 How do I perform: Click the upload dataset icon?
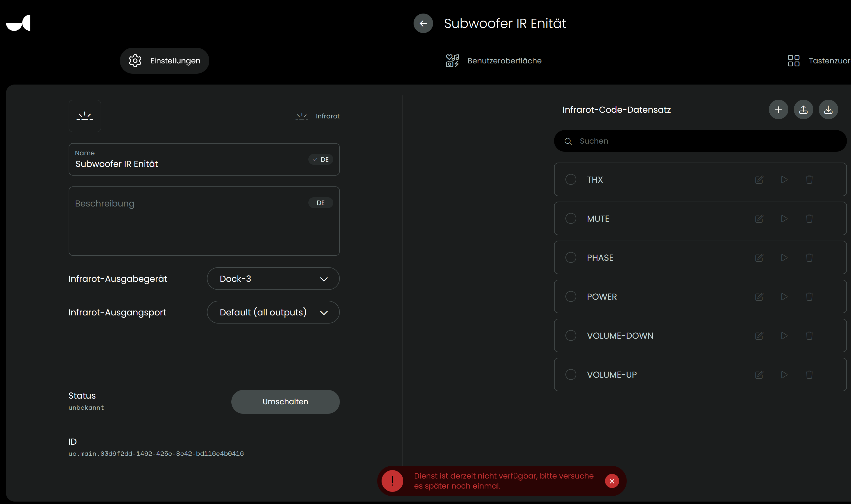[x=804, y=110]
